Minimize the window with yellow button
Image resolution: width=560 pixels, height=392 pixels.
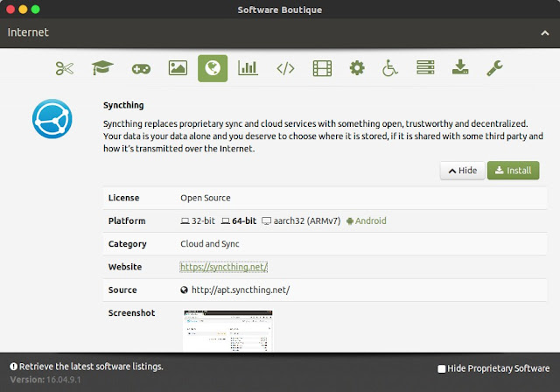tap(23, 10)
